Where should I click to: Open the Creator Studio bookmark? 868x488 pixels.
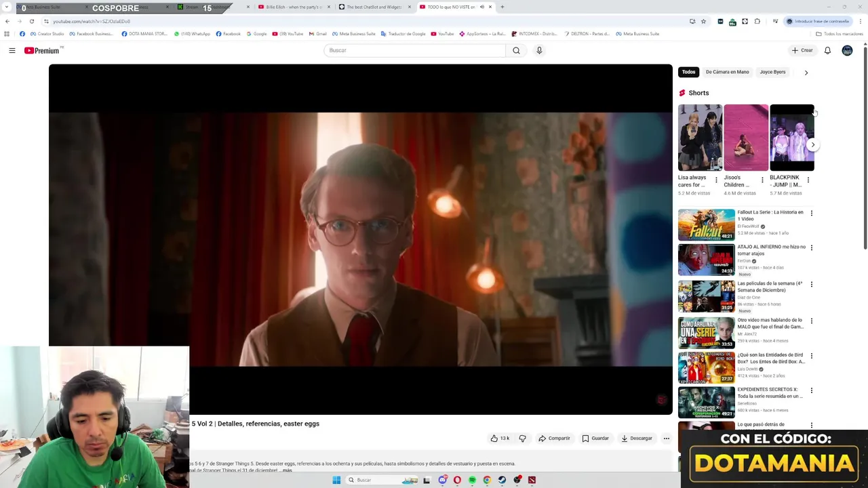pyautogui.click(x=47, y=34)
